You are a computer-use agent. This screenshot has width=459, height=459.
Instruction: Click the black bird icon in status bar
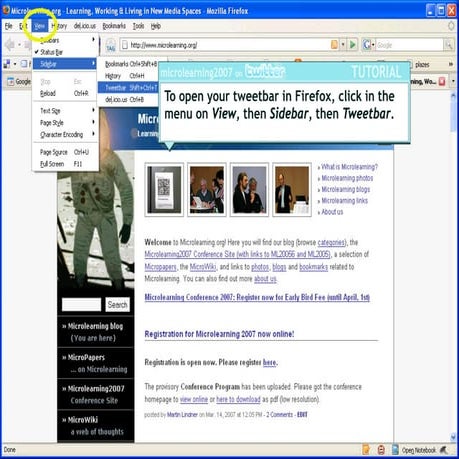pos(444,450)
